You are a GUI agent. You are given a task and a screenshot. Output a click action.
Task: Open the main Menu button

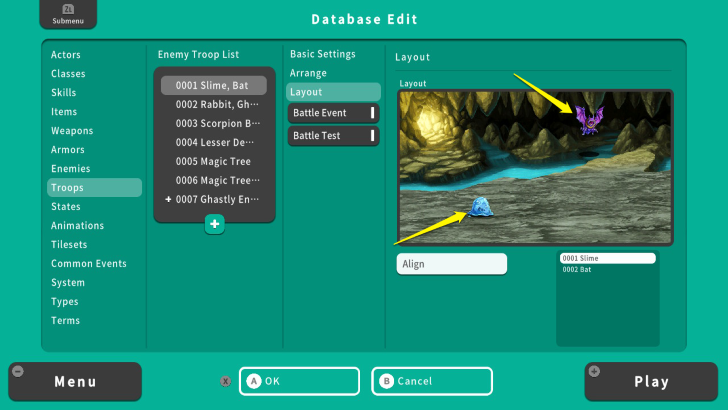pyautogui.click(x=75, y=381)
